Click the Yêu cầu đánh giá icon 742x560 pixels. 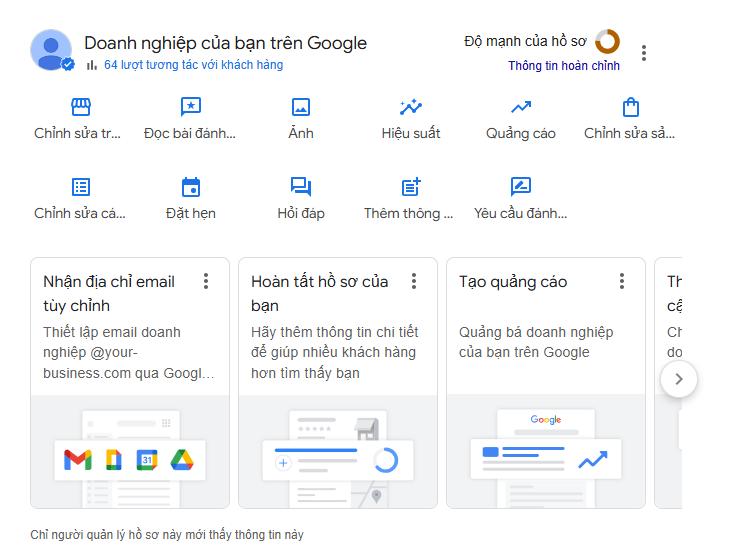pyautogui.click(x=521, y=187)
